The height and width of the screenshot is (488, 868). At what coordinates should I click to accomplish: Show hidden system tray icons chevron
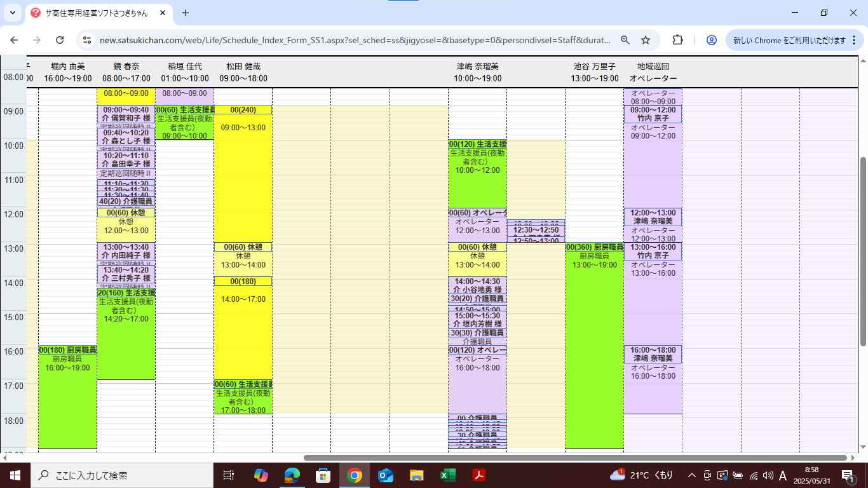click(x=692, y=475)
